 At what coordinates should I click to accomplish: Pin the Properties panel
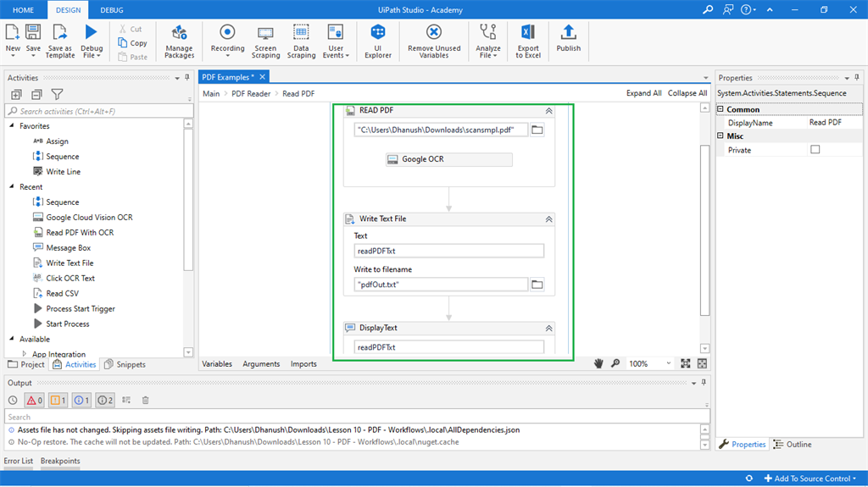857,77
